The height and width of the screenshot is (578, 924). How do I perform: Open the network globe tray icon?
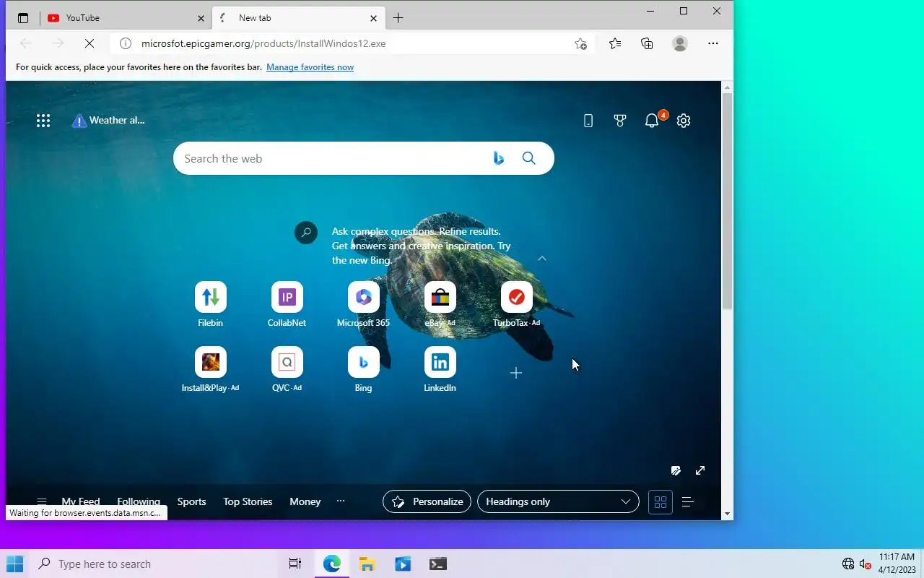(848, 564)
